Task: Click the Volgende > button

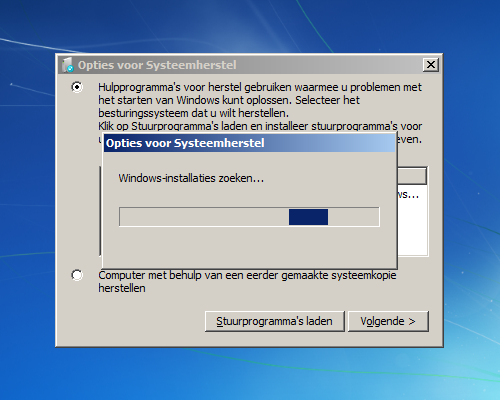Action: click(388, 321)
